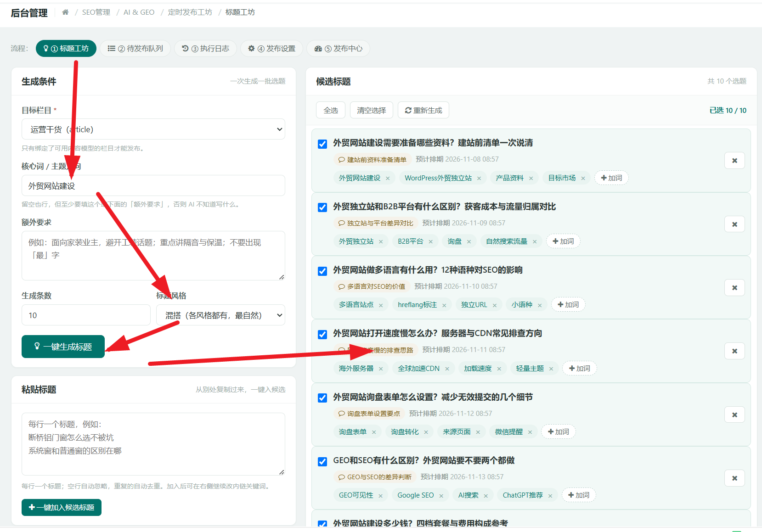The height and width of the screenshot is (532, 762).
Task: Click the 一键生成标题 button
Action: tap(63, 347)
